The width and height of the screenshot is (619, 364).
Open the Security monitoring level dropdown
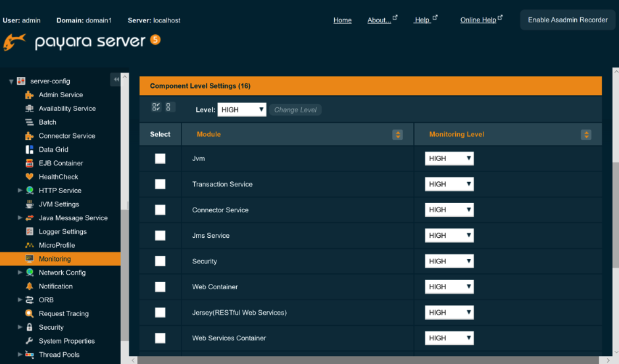pyautogui.click(x=449, y=262)
